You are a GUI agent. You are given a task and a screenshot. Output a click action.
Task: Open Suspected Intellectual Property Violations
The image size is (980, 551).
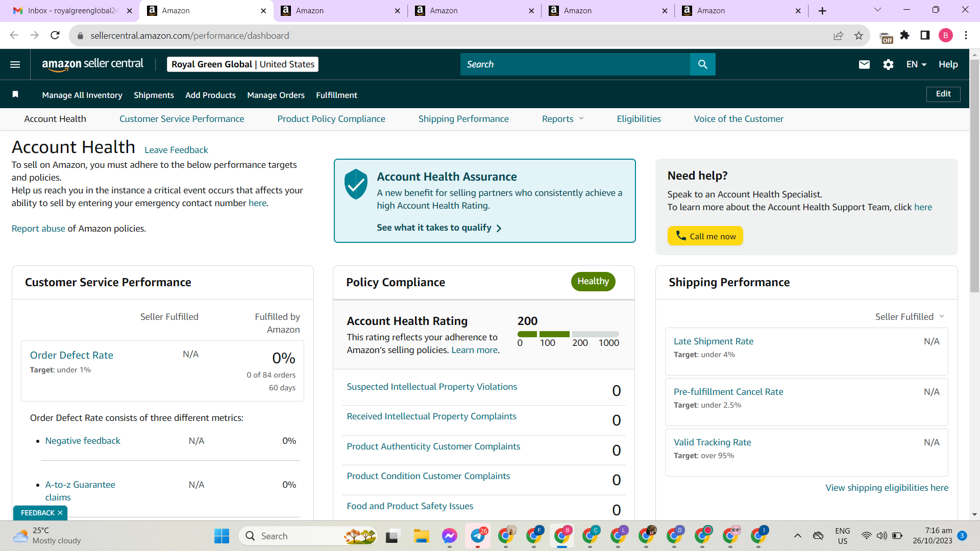(432, 387)
